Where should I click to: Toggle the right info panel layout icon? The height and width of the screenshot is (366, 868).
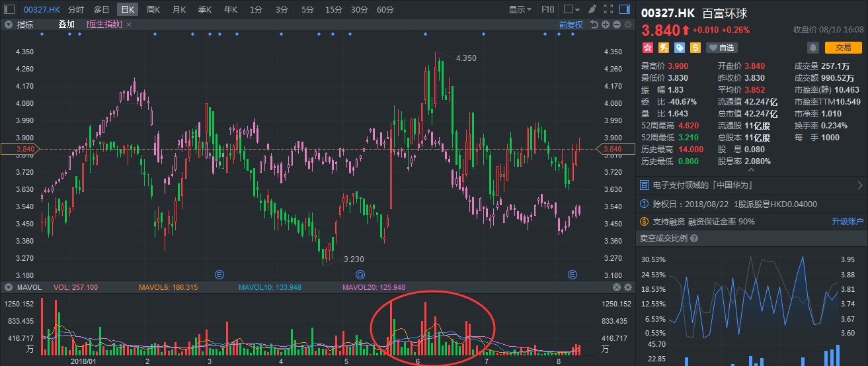tap(624, 9)
